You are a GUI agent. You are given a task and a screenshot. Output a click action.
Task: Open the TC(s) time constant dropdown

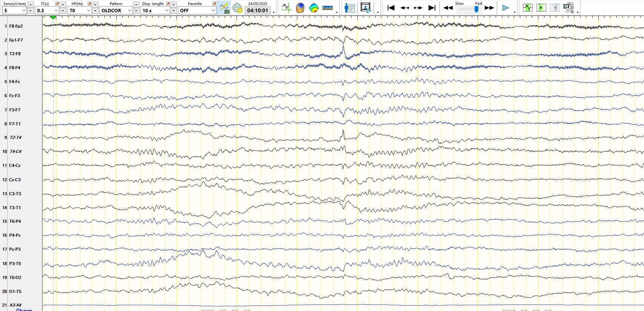(47, 11)
